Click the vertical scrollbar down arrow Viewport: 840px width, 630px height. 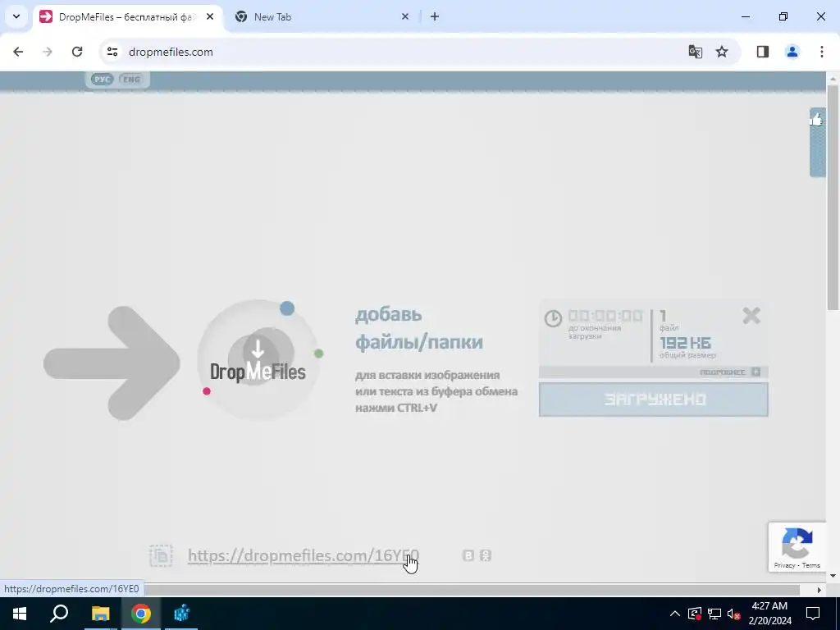pos(833,576)
